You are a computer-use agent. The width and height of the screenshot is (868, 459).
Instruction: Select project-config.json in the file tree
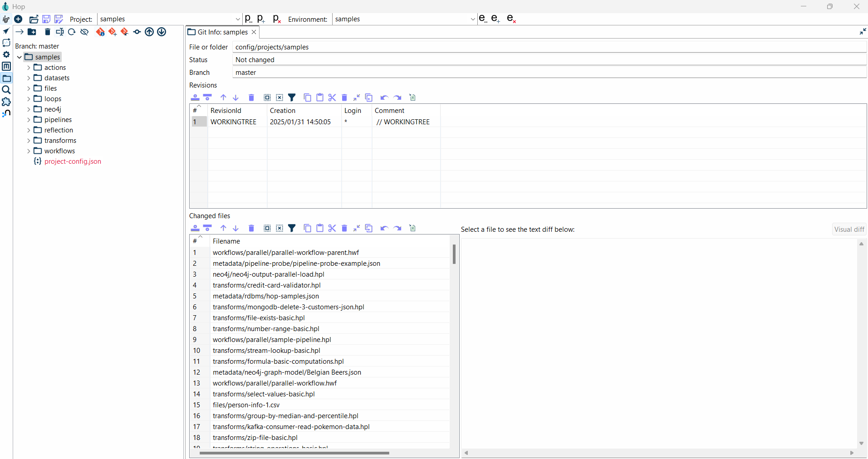pos(73,161)
